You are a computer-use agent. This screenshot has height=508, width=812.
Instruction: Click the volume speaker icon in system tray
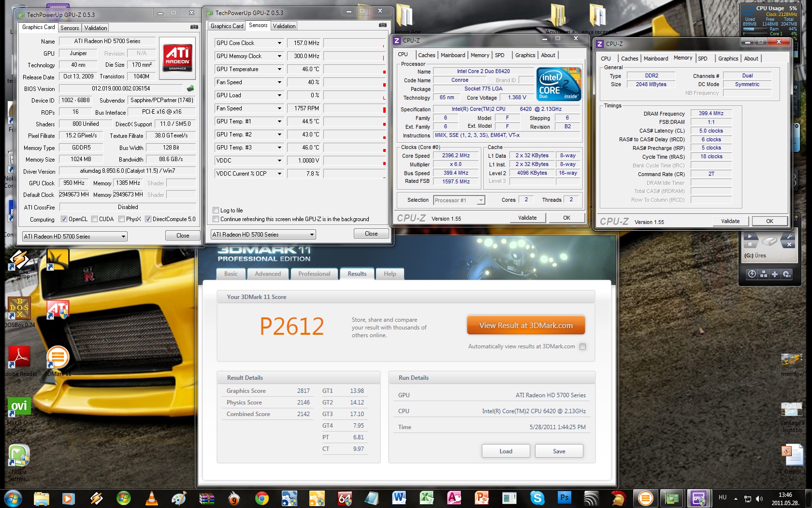click(x=759, y=499)
